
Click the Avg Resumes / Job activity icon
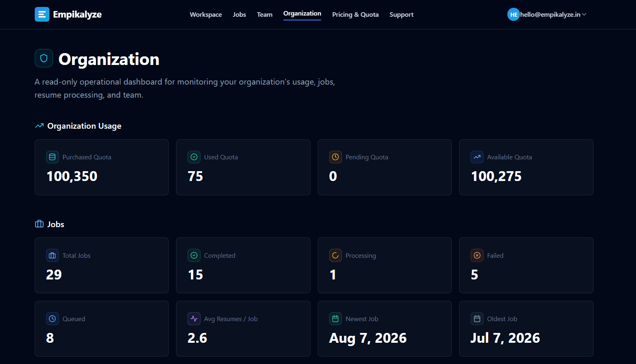[x=194, y=319]
